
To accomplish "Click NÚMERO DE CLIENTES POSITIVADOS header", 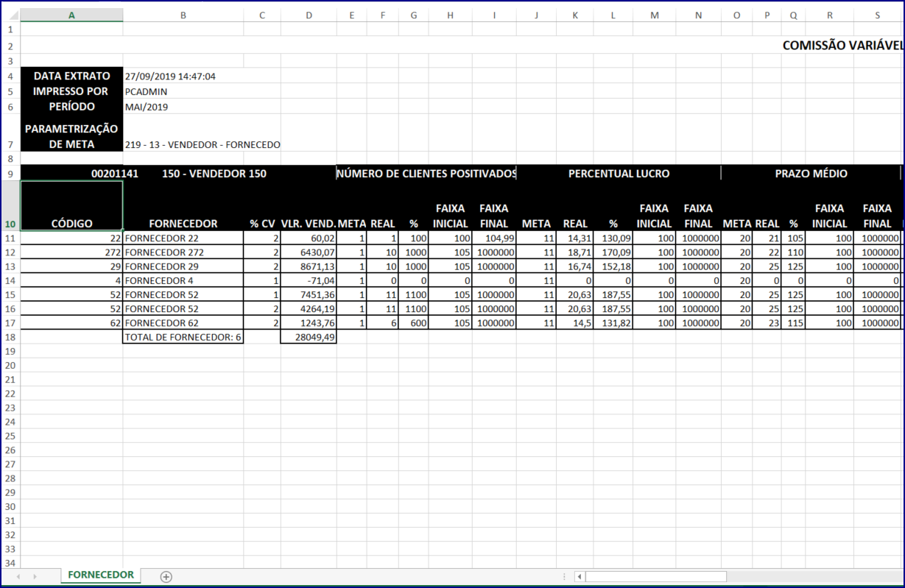I will [426, 174].
